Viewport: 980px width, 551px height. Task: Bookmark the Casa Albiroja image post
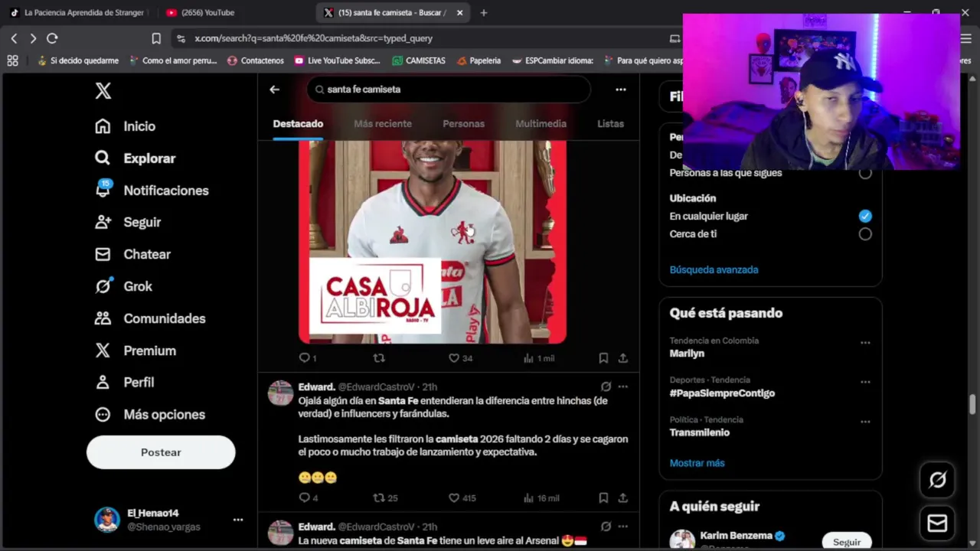pos(603,358)
